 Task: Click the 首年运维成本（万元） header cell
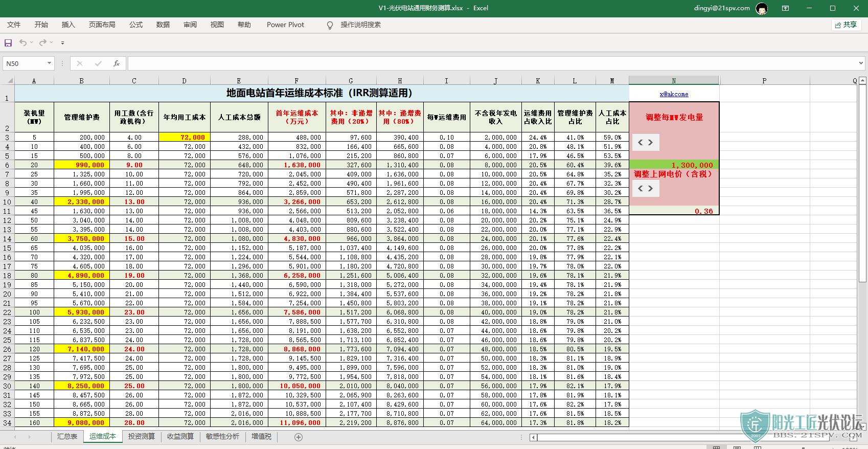point(296,117)
